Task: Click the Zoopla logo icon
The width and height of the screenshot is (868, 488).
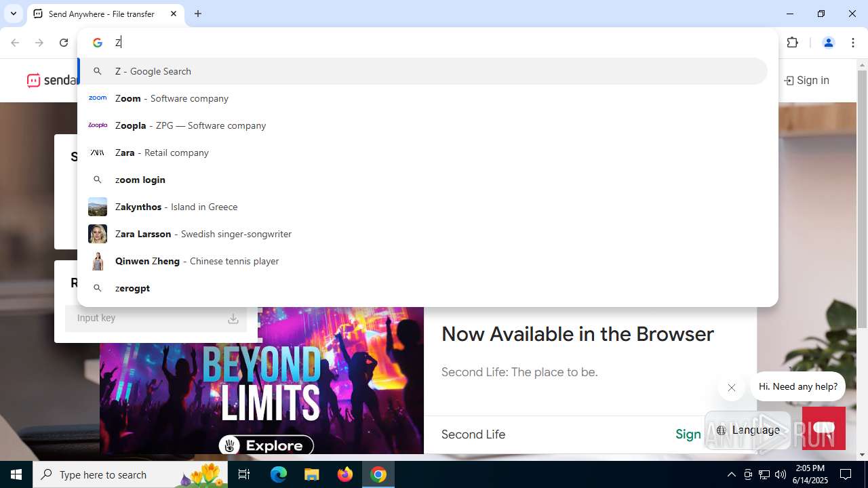Action: (x=98, y=125)
